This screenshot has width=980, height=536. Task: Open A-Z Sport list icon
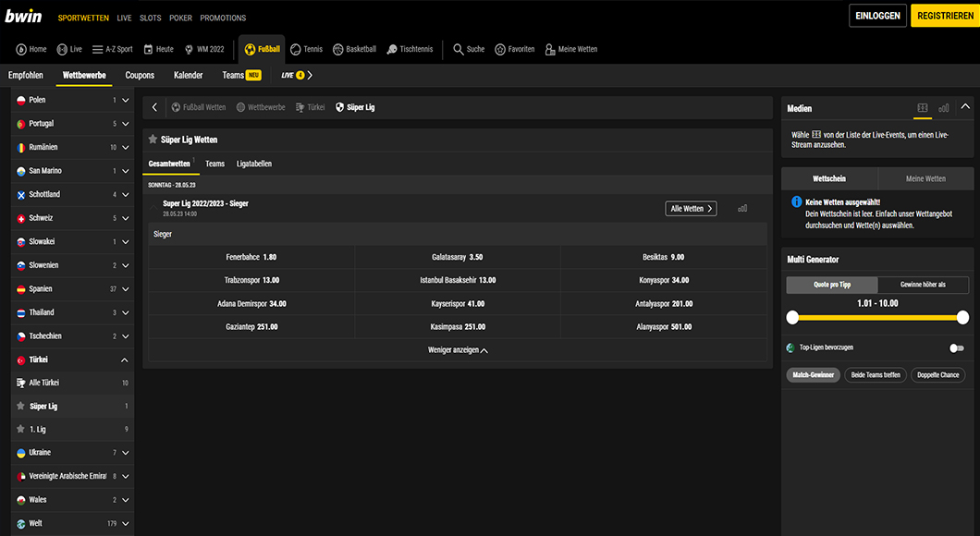[97, 49]
